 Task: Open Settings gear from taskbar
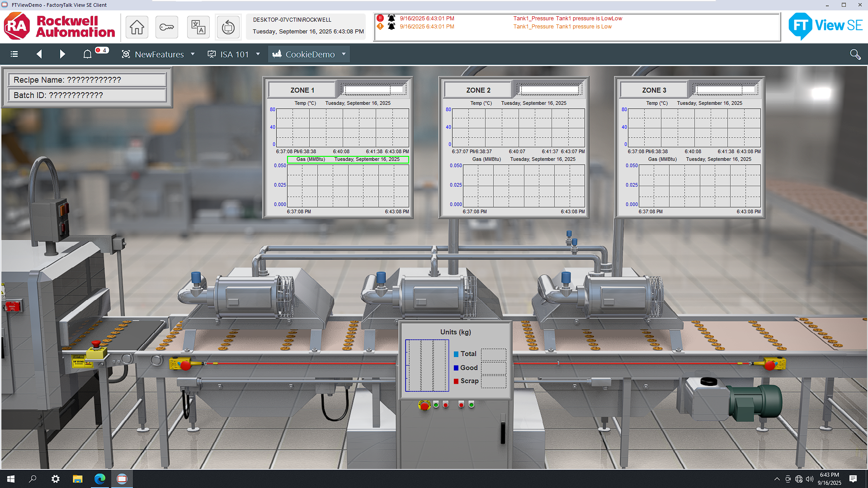pos(55,479)
